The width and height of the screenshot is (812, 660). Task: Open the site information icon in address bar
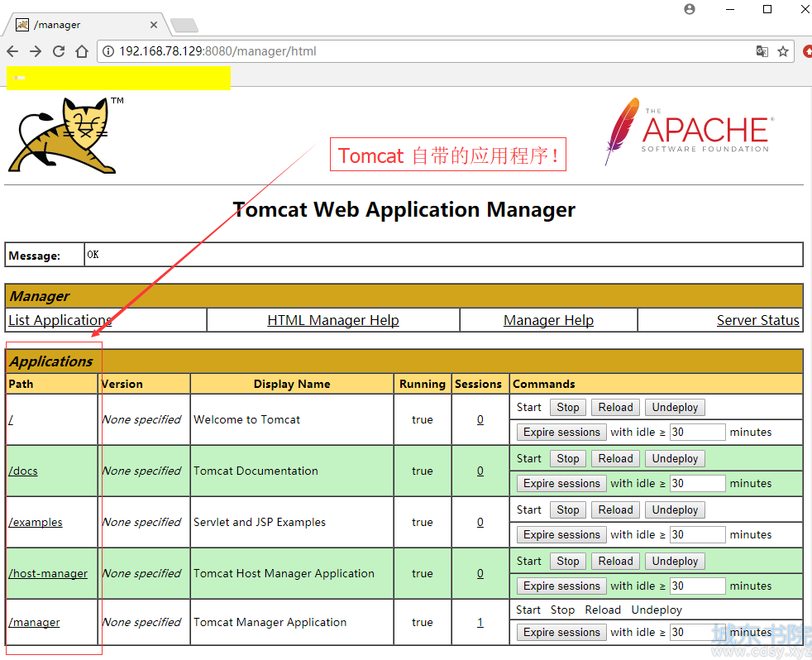click(x=108, y=51)
